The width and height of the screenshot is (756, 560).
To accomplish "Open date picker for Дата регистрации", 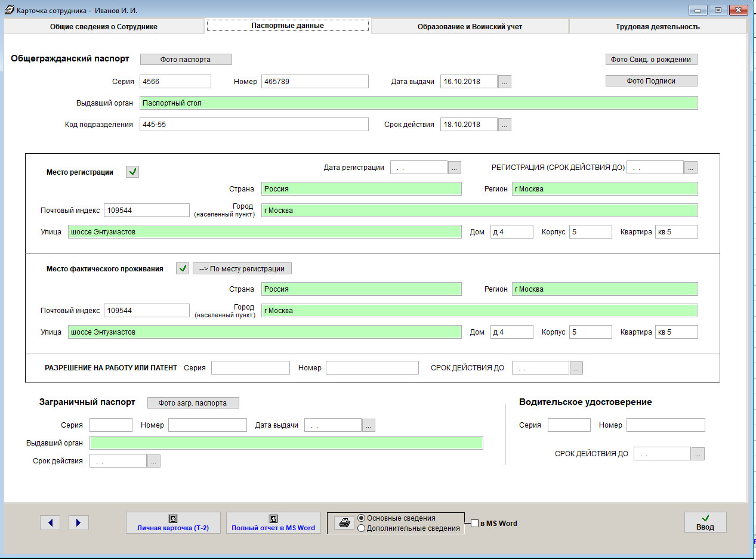I will coord(455,168).
